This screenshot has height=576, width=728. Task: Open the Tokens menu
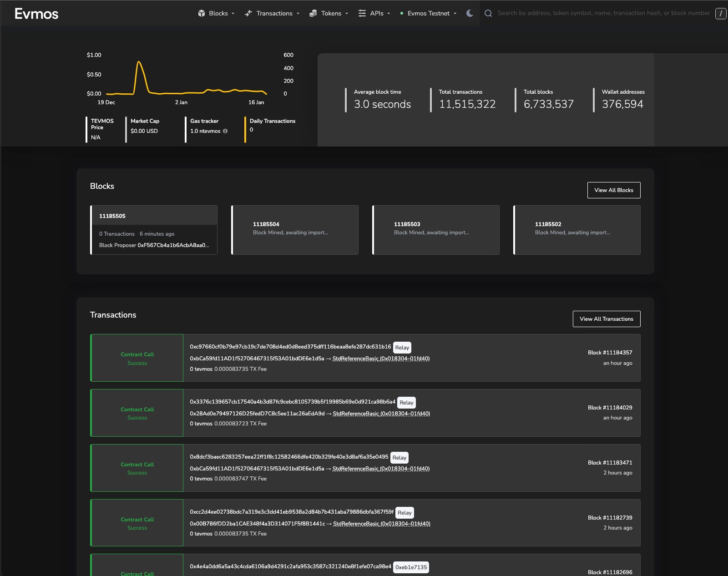(329, 13)
